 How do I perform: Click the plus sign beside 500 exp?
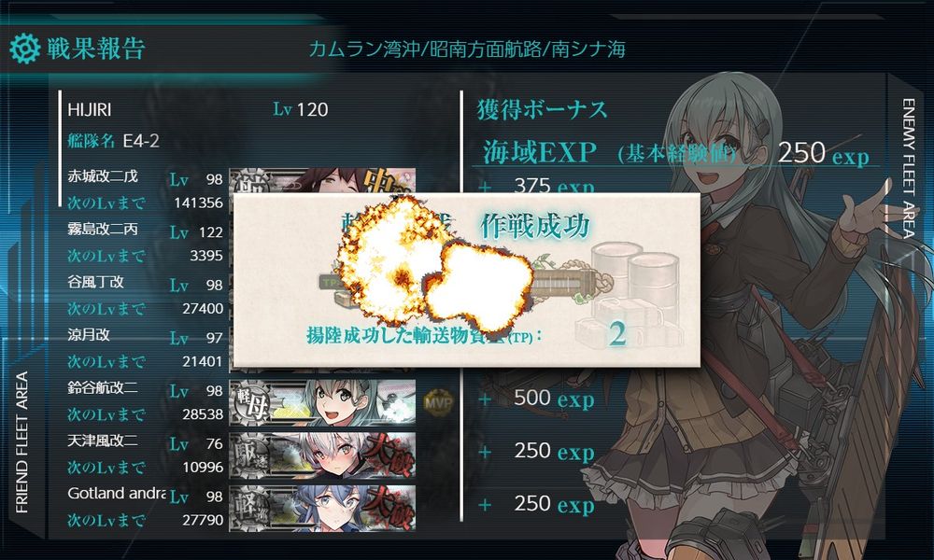(485, 399)
